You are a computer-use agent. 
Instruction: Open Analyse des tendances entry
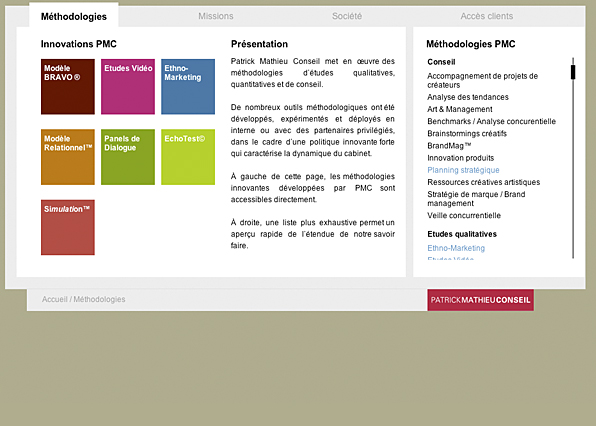[x=468, y=97]
